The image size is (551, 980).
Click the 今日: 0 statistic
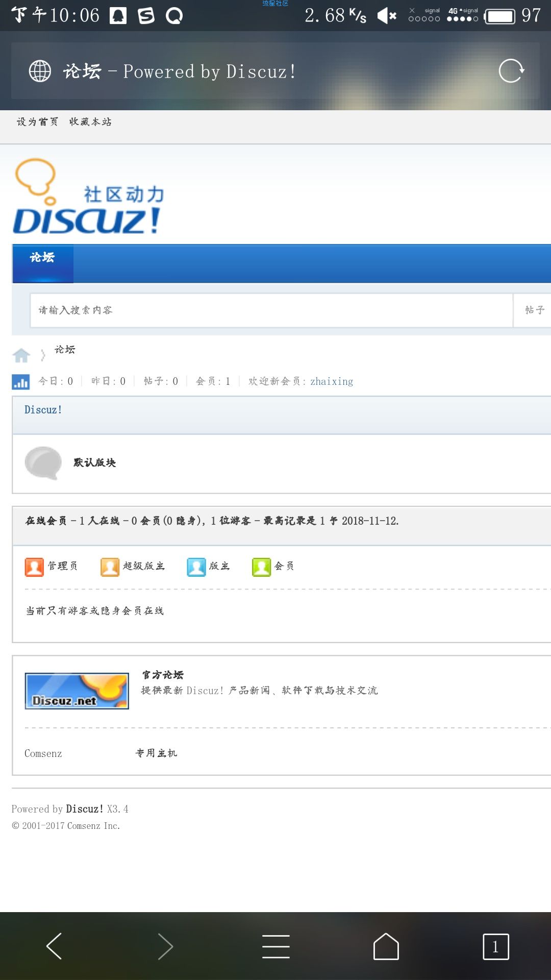[56, 382]
